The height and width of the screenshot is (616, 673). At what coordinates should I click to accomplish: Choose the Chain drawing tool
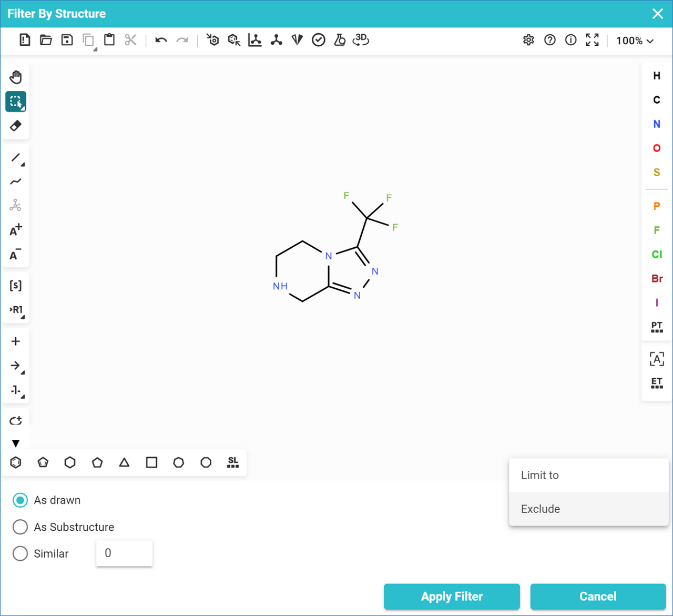(x=16, y=181)
